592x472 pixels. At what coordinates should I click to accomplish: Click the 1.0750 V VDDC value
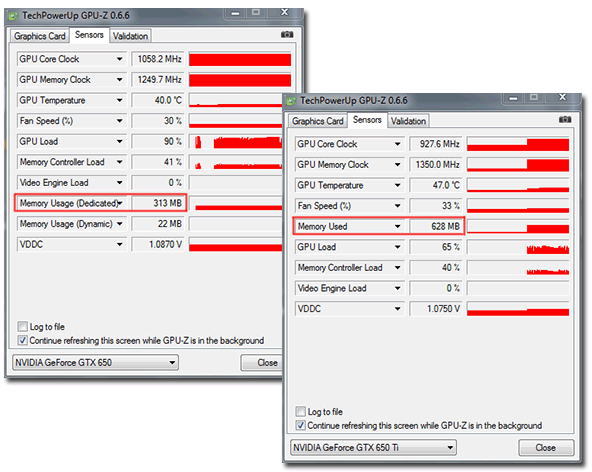tap(436, 309)
